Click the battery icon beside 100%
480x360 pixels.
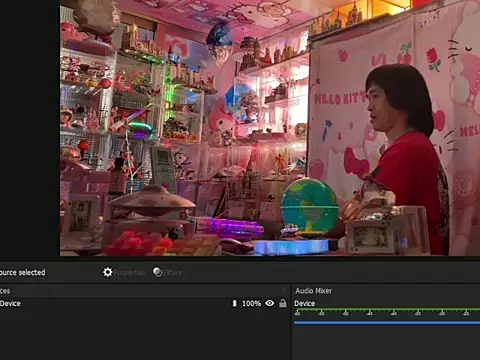(234, 303)
